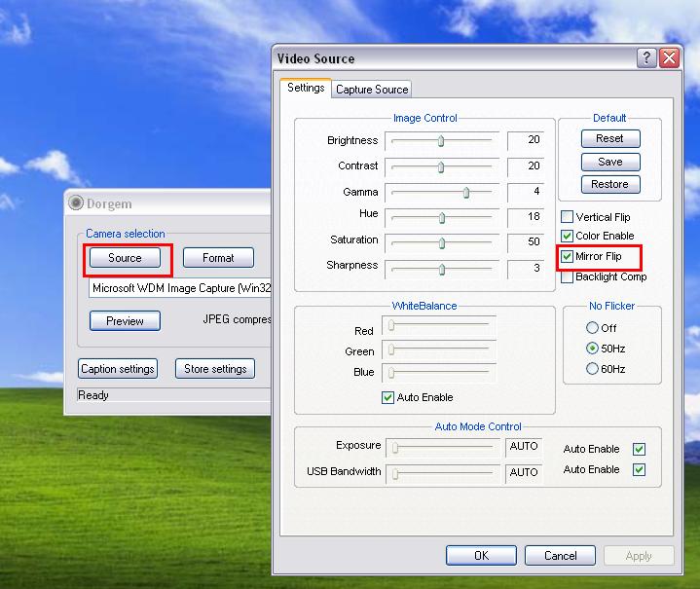Click the greyed-out Apply button
Viewport: 700px width, 589px height.
coord(639,556)
